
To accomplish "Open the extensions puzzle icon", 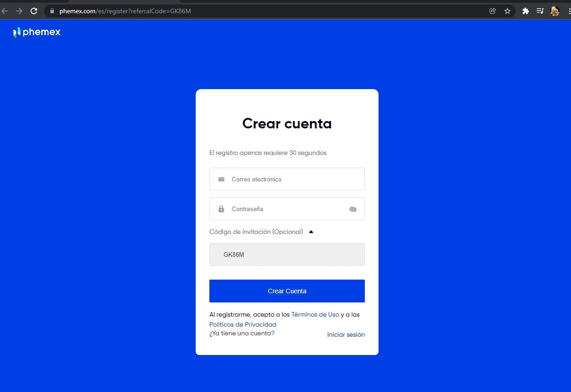I will 526,11.
